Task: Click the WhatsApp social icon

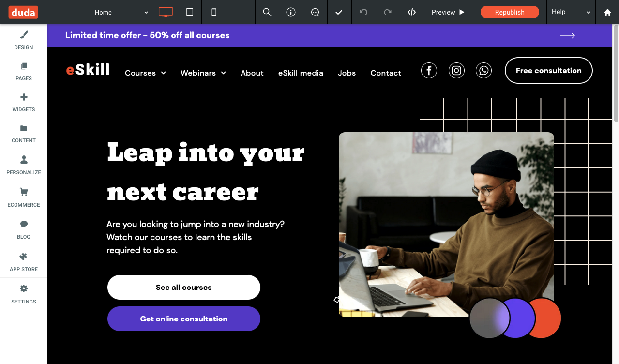Action: [x=483, y=71]
